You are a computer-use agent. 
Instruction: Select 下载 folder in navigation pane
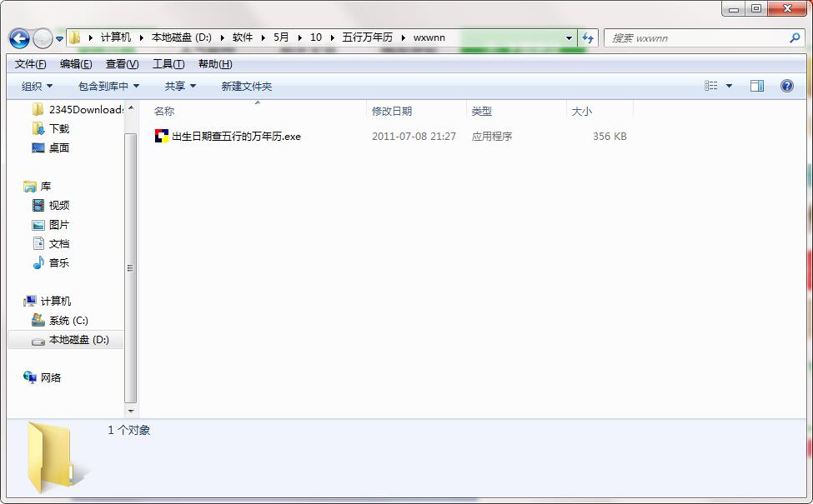click(58, 128)
